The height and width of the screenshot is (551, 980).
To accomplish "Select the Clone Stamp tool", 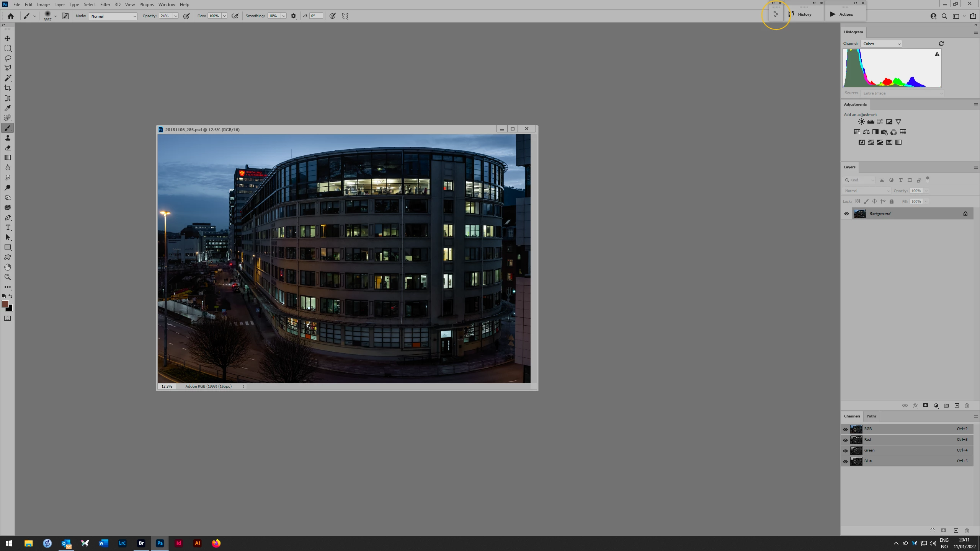I will 8,138.
